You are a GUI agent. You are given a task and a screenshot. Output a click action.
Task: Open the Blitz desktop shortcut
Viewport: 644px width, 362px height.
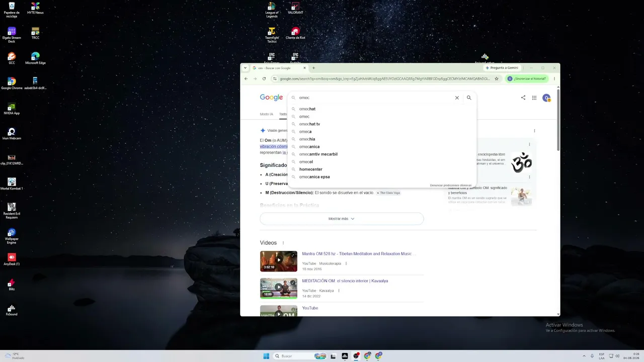(12, 285)
